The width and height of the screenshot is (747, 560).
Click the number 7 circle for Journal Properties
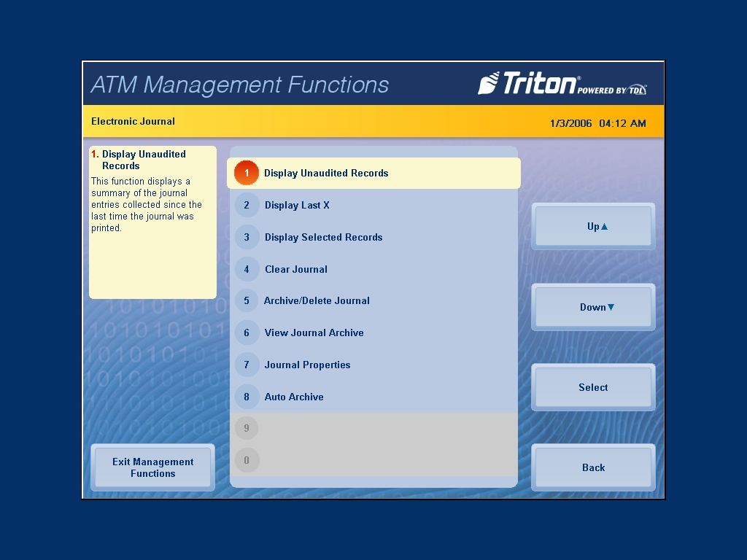pyautogui.click(x=247, y=365)
